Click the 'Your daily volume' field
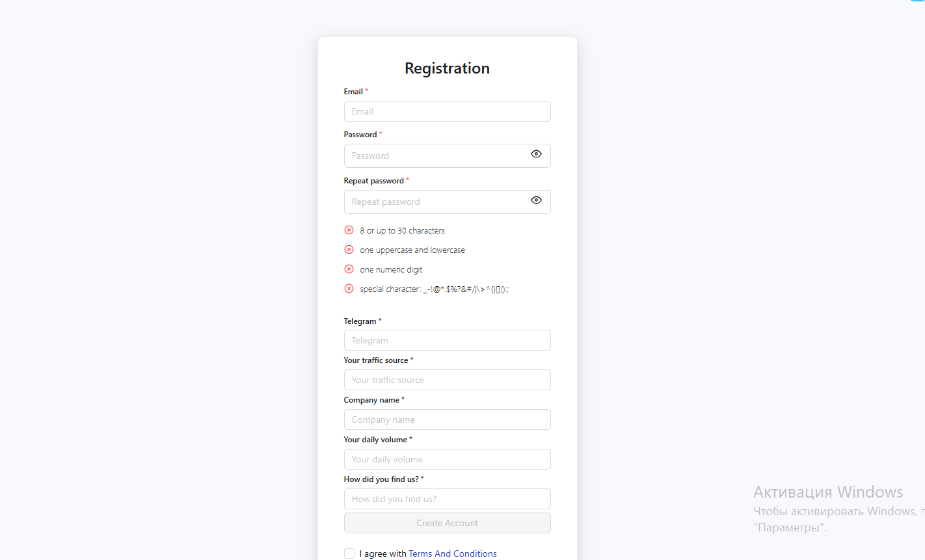This screenshot has width=925, height=560. 447,459
